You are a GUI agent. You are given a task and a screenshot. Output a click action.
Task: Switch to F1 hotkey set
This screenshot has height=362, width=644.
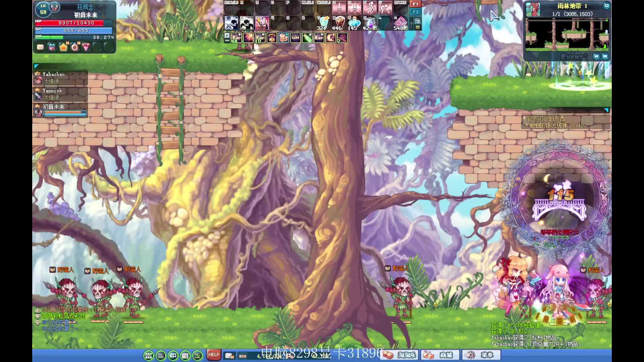[416, 4]
